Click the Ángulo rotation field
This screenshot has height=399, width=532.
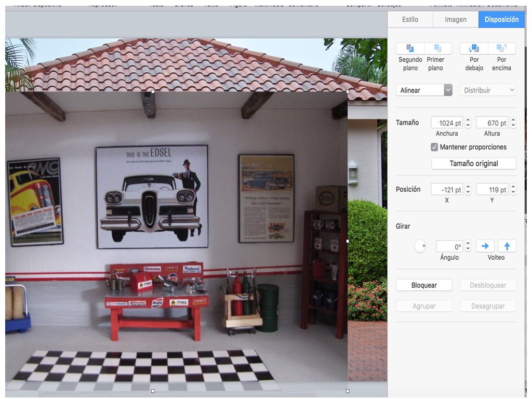[449, 246]
